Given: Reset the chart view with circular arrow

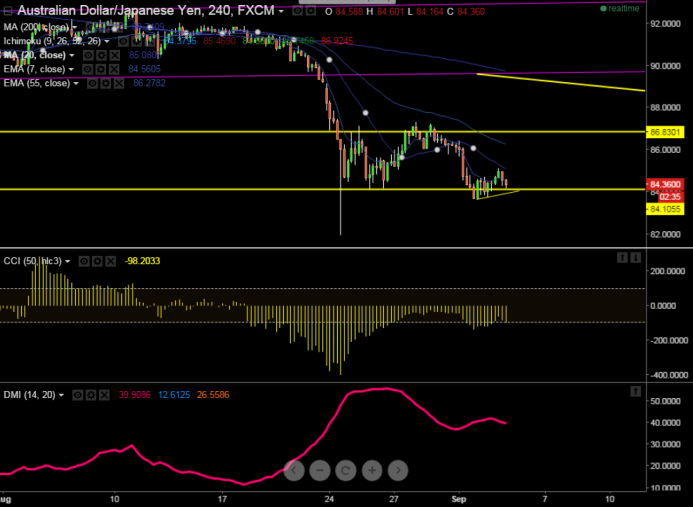Looking at the screenshot, I should pyautogui.click(x=346, y=470).
